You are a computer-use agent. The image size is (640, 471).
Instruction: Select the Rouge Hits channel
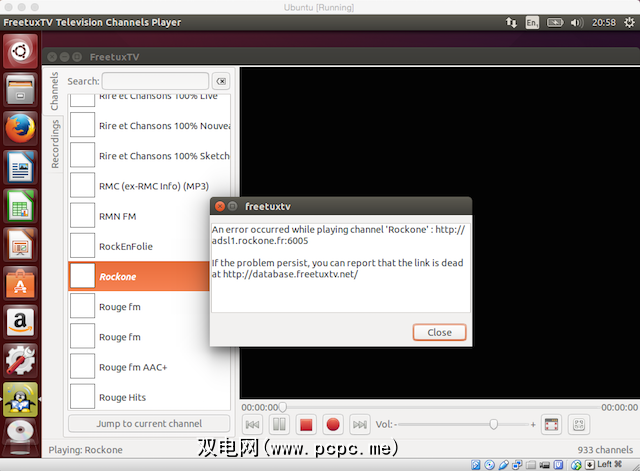pos(150,397)
